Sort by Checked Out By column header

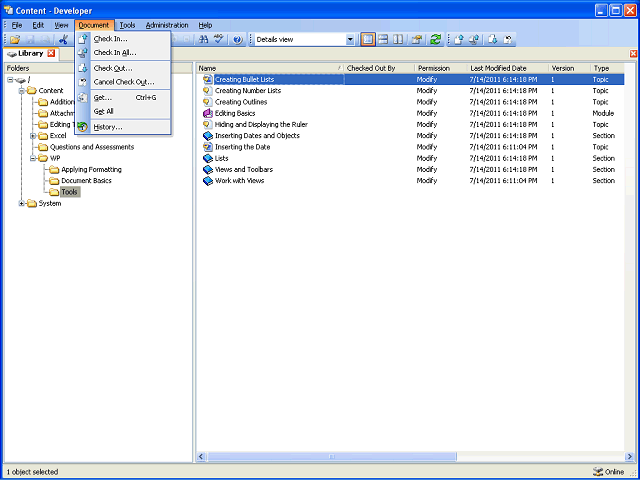pos(380,68)
